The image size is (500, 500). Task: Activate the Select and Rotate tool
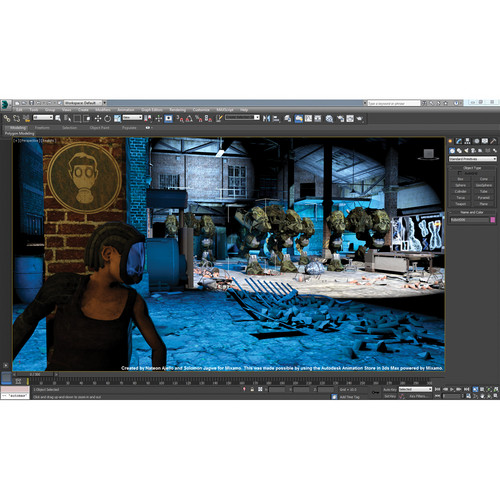[x=107, y=118]
